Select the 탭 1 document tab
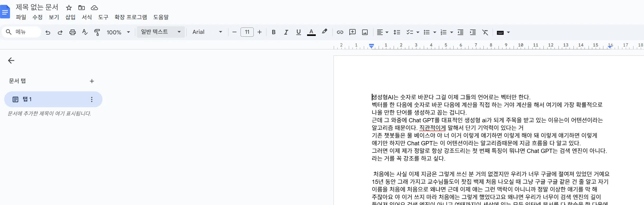Screen dimensions: 644x205 tap(53, 99)
